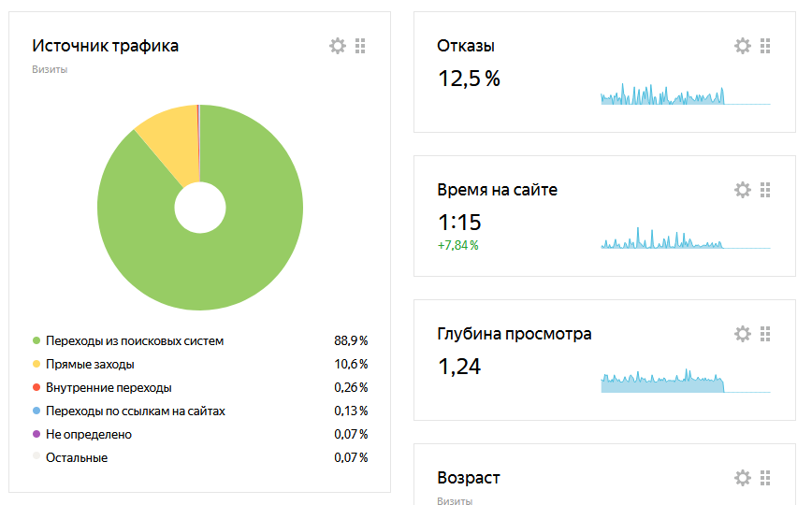The width and height of the screenshot is (812, 505).
Task: Open settings gear of Источник трафика widget
Action: pos(338,46)
